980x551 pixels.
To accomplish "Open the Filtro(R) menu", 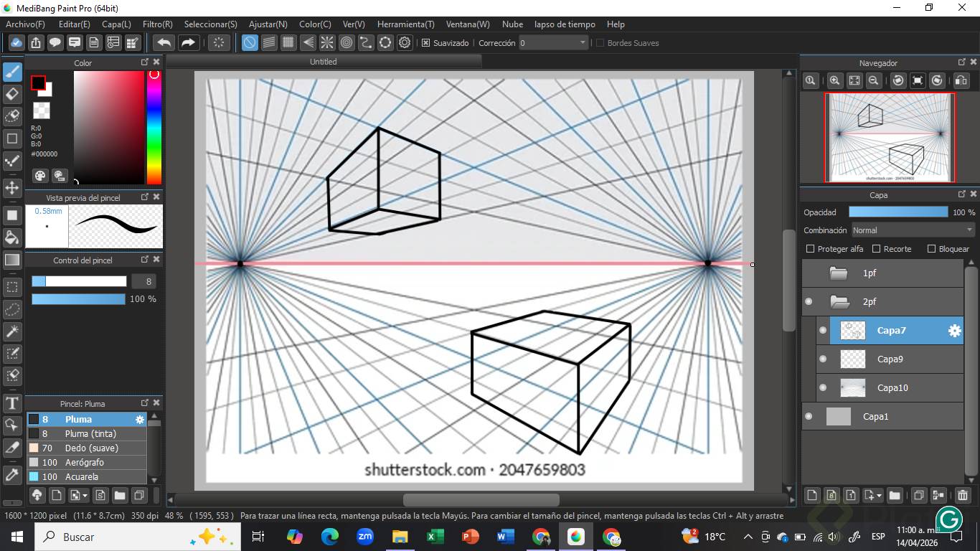I will pos(157,24).
